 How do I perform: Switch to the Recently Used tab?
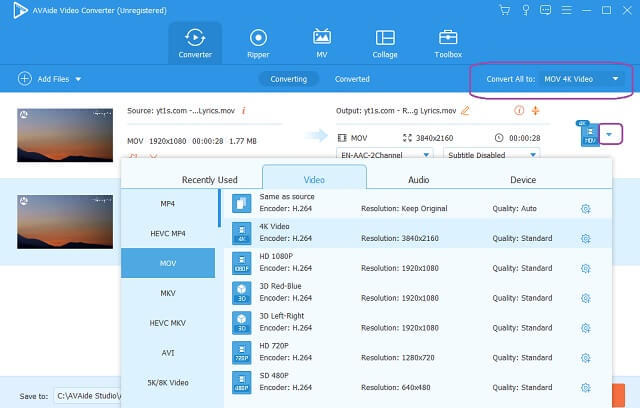[209, 180]
